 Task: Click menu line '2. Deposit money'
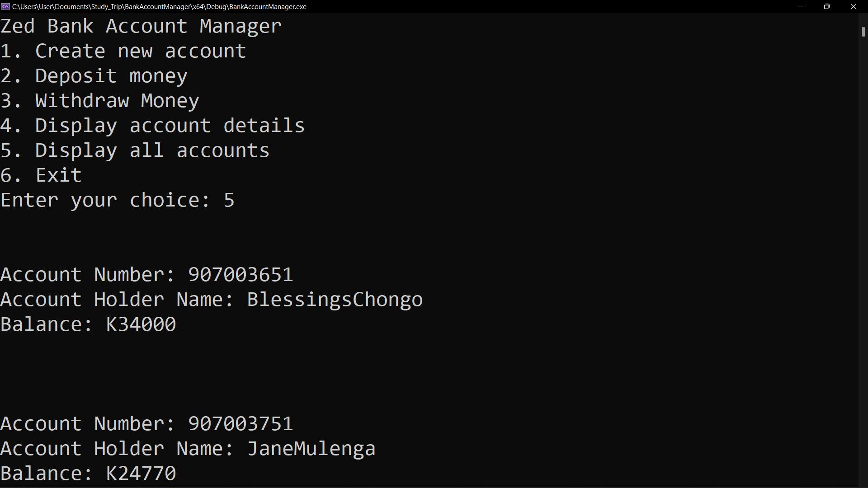click(94, 76)
